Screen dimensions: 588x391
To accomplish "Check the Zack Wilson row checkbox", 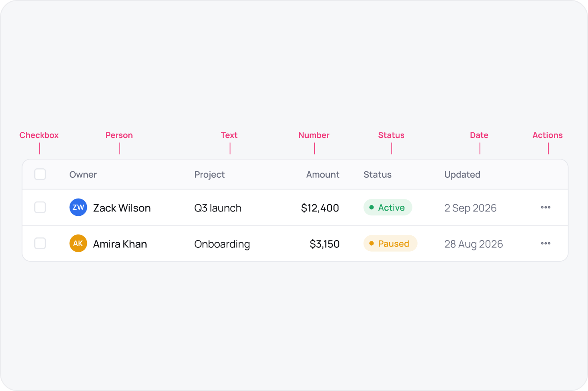I will [x=40, y=208].
